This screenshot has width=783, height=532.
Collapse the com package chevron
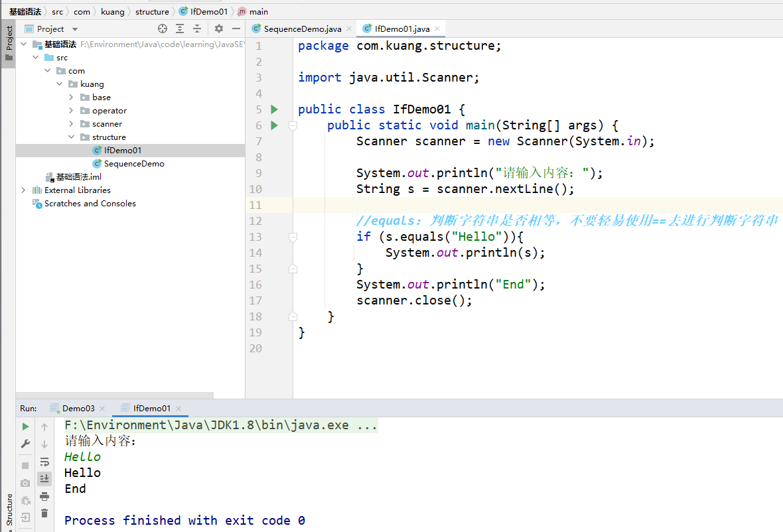pos(47,71)
